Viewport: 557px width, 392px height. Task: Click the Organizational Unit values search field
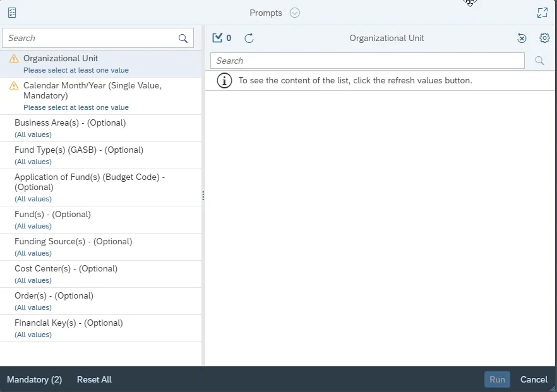366,61
